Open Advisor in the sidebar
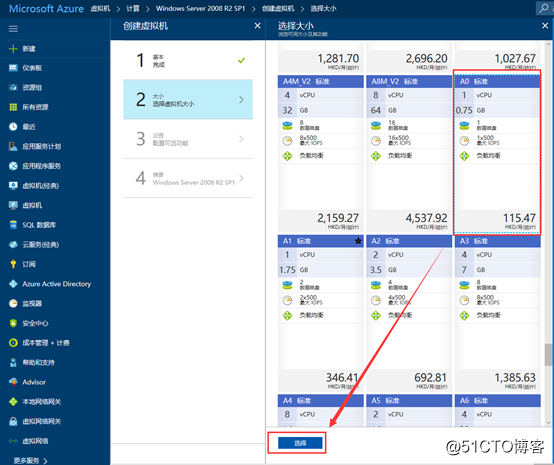The image size is (554, 465). click(27, 382)
